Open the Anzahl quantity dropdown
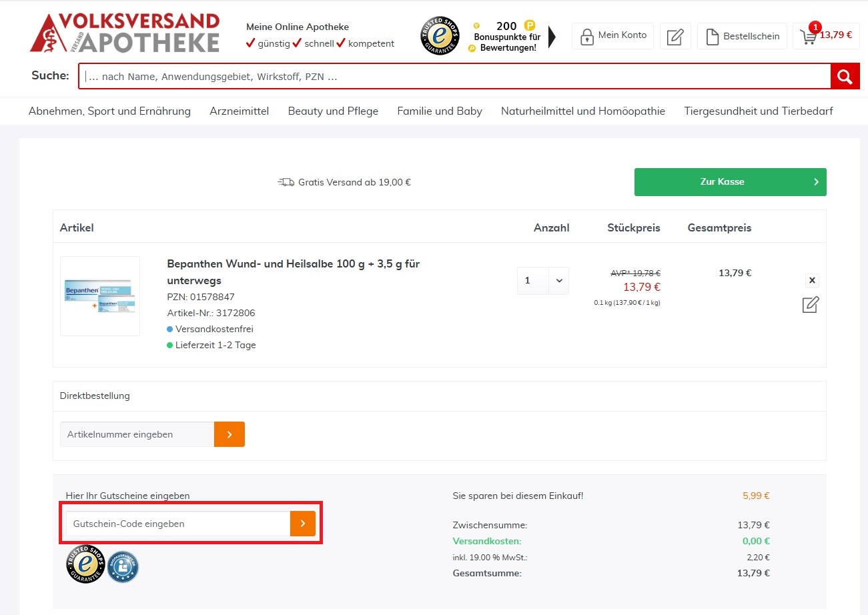This screenshot has width=868, height=615. tap(543, 280)
